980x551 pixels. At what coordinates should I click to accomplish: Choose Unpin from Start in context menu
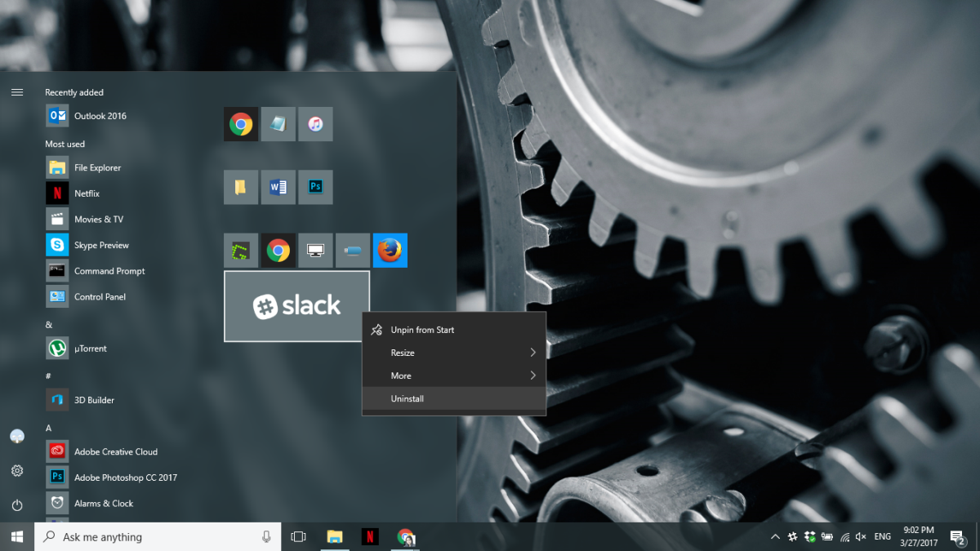click(454, 330)
